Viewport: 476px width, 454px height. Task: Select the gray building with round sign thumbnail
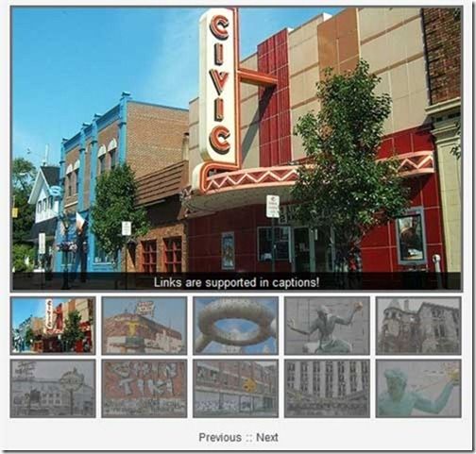point(53,389)
